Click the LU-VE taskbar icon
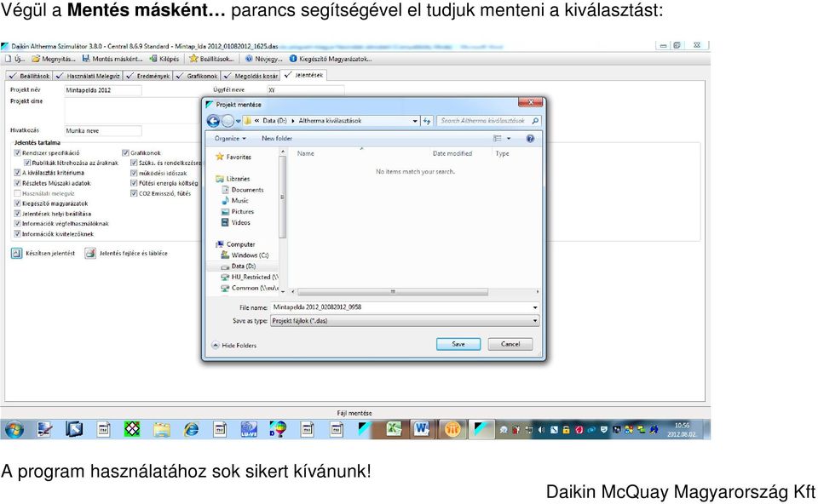This screenshot has height=504, width=818. tap(249, 429)
